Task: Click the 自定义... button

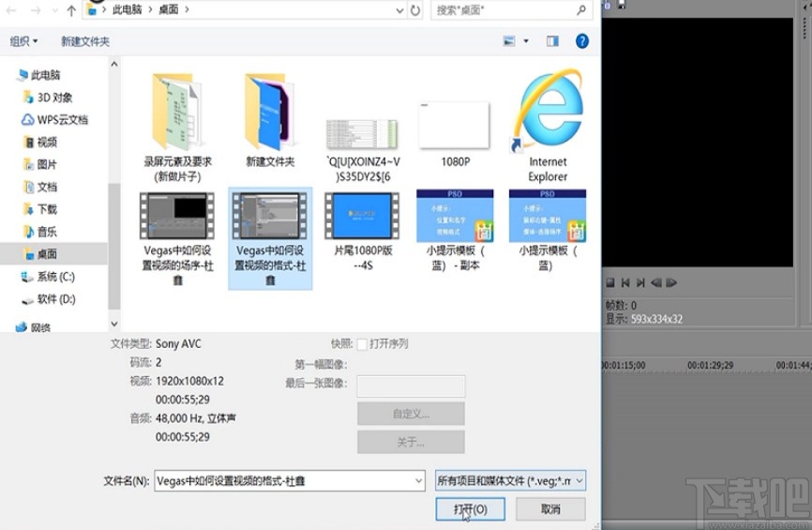Action: pos(411,414)
